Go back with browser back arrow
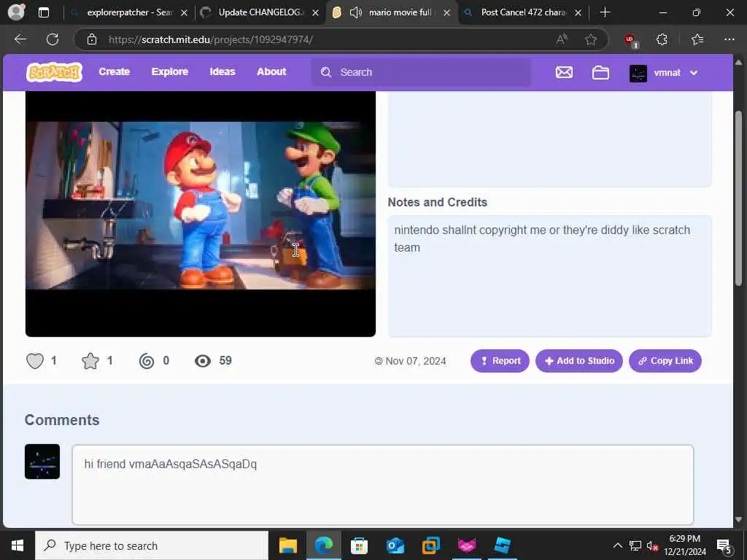Image resolution: width=747 pixels, height=560 pixels. coord(20,39)
